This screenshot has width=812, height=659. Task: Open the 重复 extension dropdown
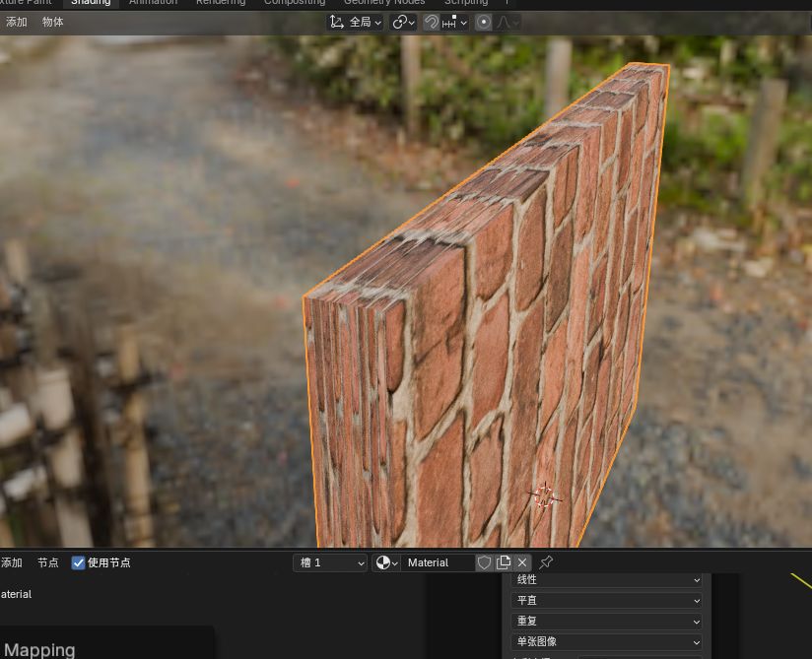[x=606, y=622]
